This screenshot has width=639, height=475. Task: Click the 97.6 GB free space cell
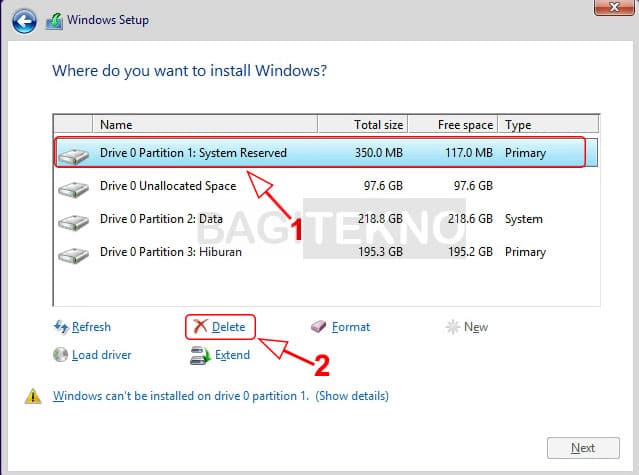473,186
